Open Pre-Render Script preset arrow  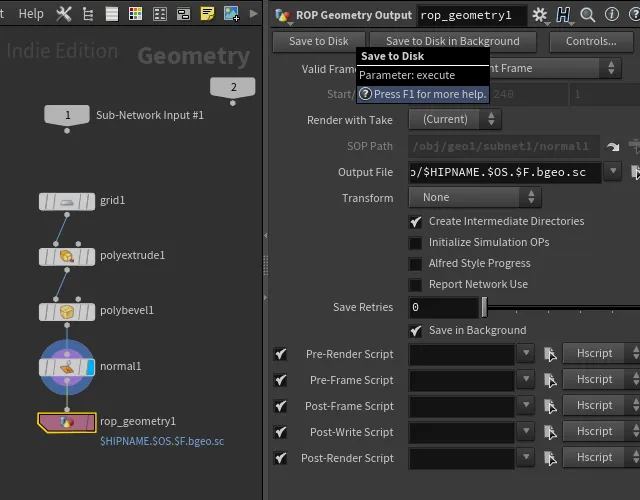tap(526, 353)
